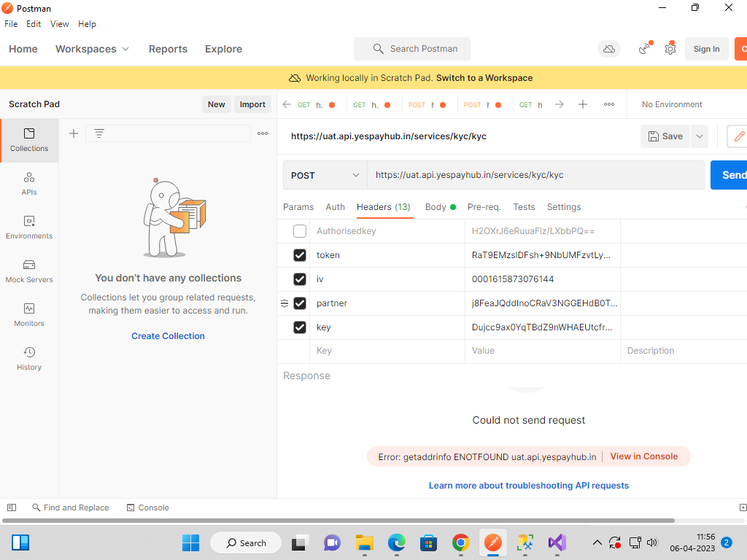Enable the Authorisedkey header checkbox
747x560 pixels.
[x=300, y=231]
